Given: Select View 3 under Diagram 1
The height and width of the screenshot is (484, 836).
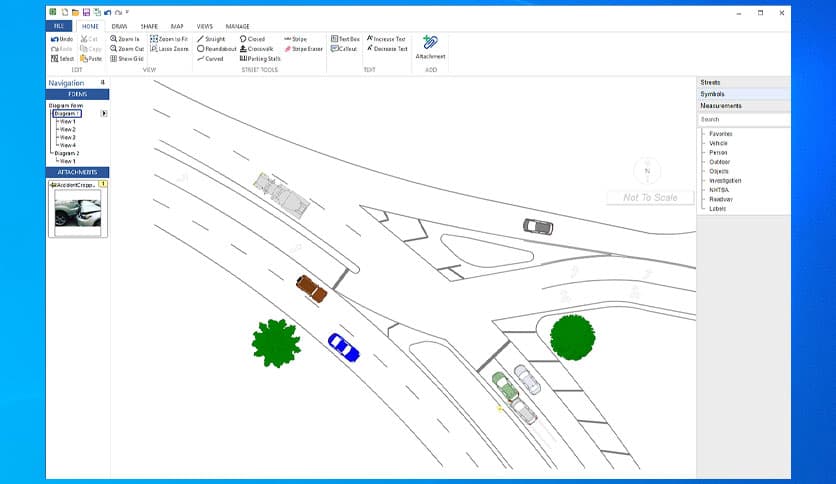Looking at the screenshot, I should point(68,138).
